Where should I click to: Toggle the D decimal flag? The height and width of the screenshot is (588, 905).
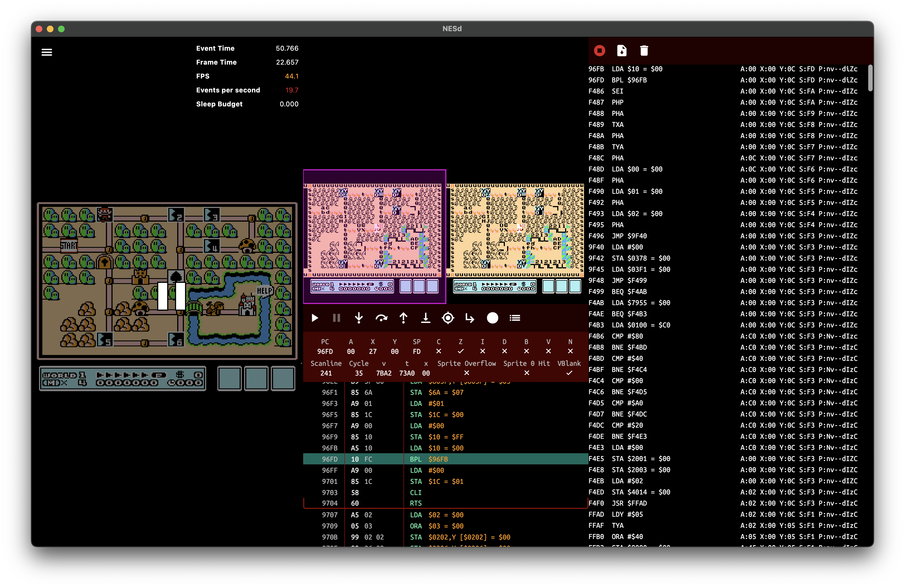[x=504, y=351]
